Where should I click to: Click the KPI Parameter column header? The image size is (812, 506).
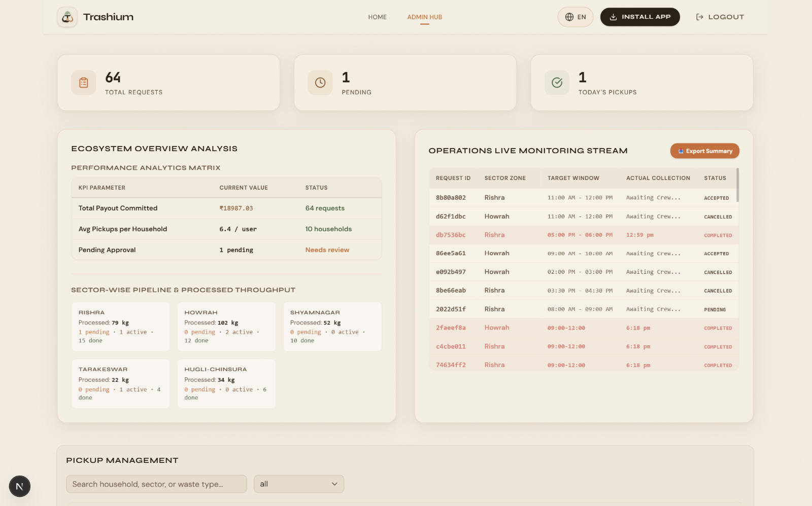(x=101, y=188)
